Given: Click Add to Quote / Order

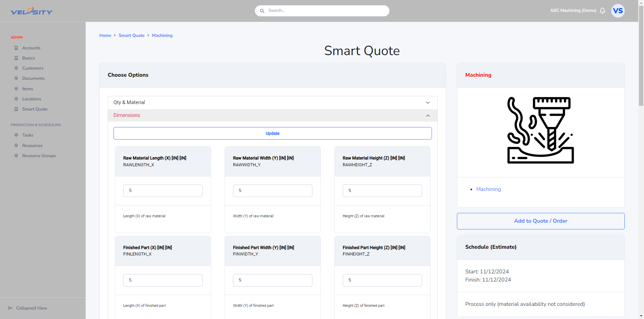Looking at the screenshot, I should pos(541,221).
